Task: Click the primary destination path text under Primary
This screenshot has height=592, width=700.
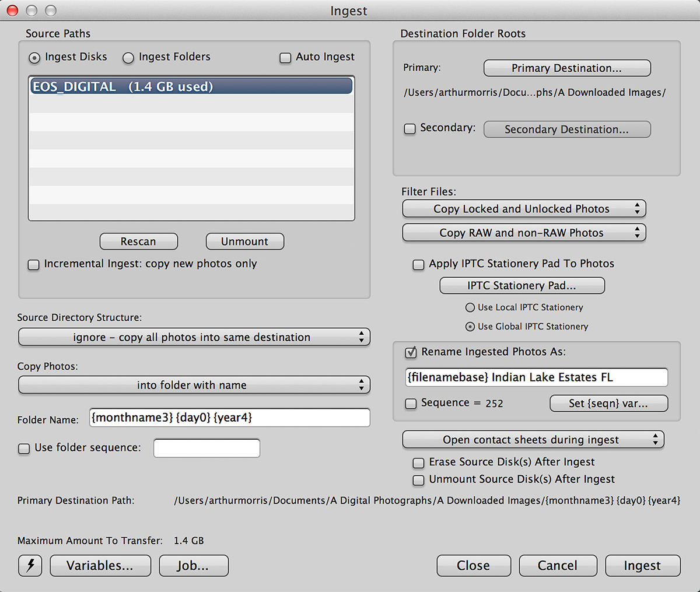Action: coord(535,93)
